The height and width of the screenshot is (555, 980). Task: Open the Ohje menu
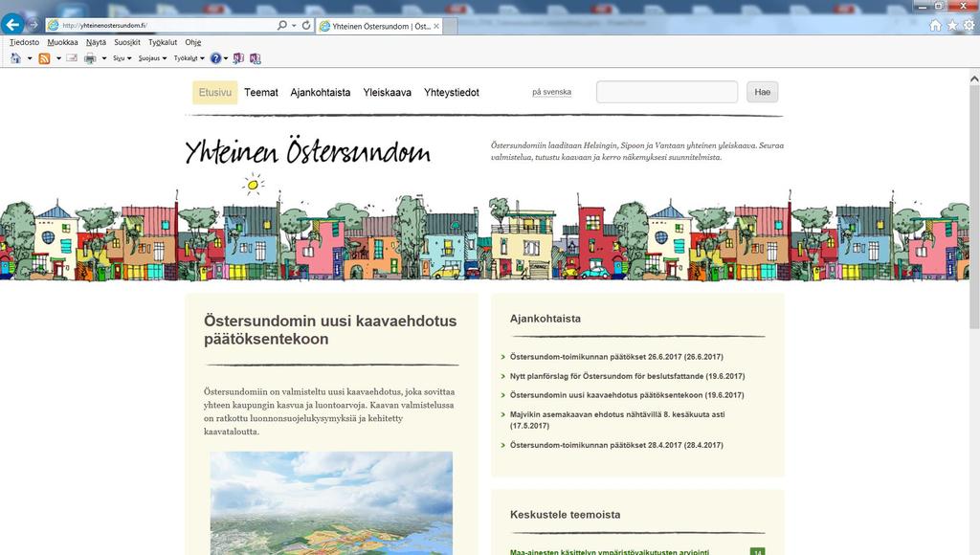193,42
